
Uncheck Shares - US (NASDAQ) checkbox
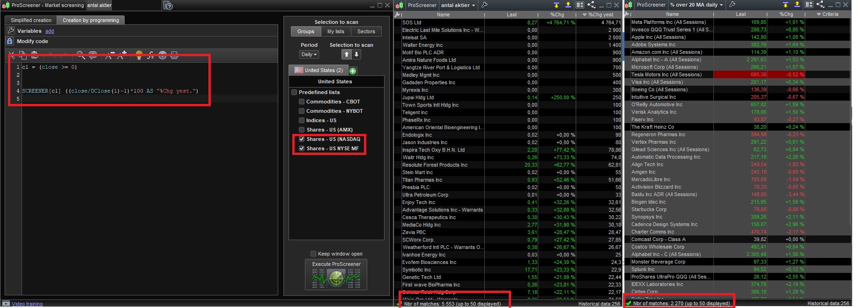pyautogui.click(x=302, y=139)
